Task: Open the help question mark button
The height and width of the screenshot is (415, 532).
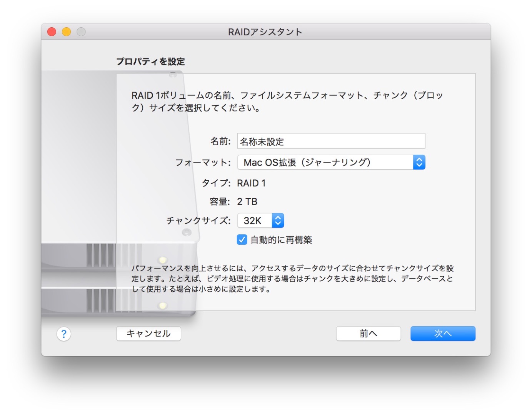Action: click(x=64, y=334)
